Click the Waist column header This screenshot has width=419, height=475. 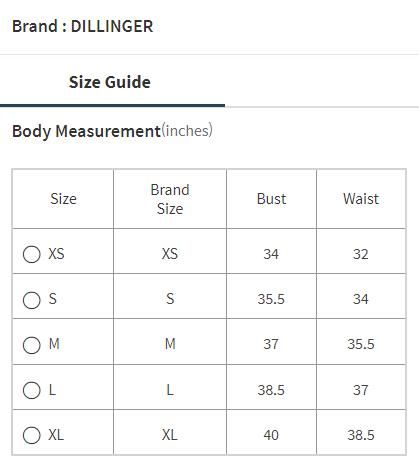361,199
